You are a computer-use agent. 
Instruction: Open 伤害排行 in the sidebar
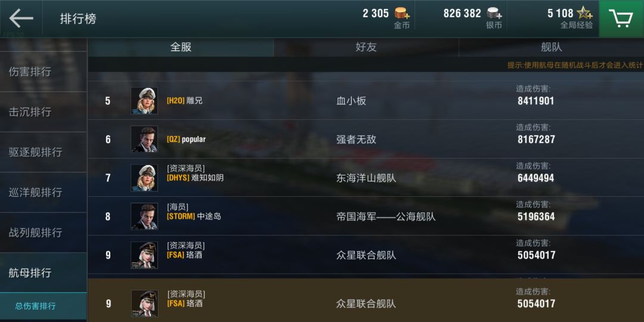(x=43, y=72)
